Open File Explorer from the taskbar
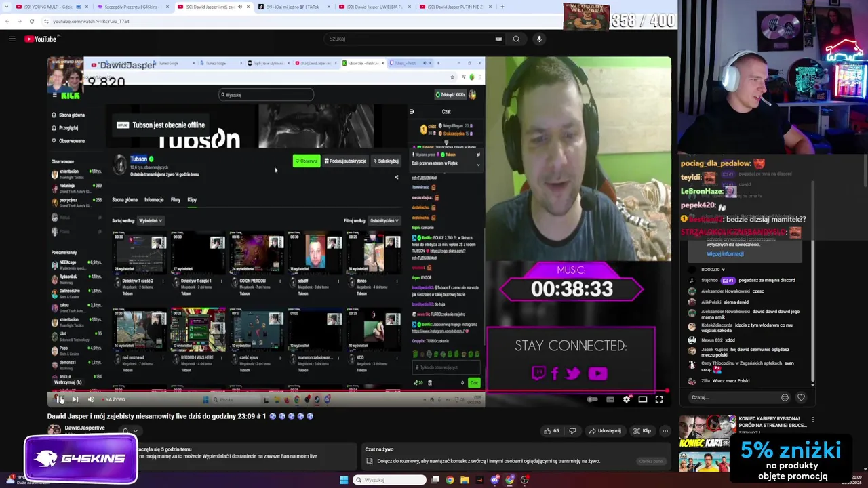 click(465, 480)
